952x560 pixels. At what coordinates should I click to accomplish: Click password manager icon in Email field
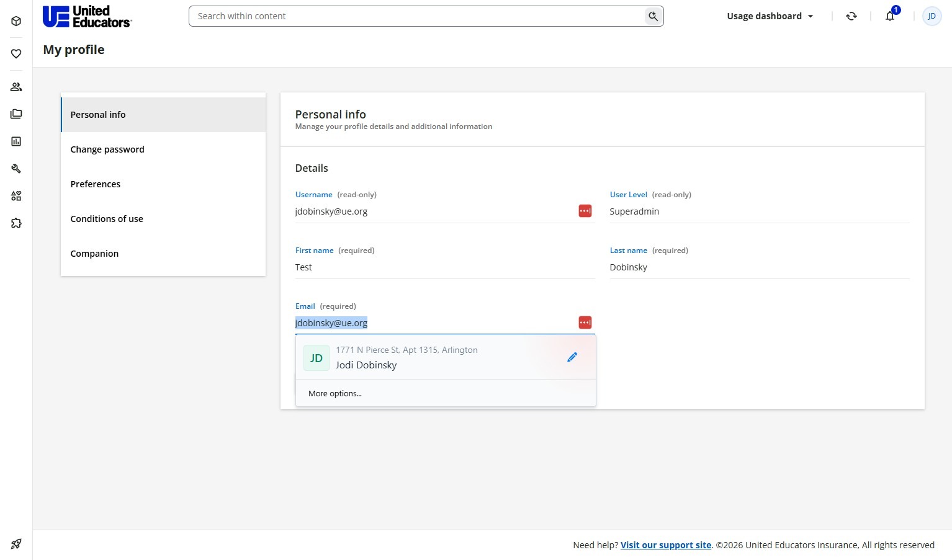click(x=585, y=322)
